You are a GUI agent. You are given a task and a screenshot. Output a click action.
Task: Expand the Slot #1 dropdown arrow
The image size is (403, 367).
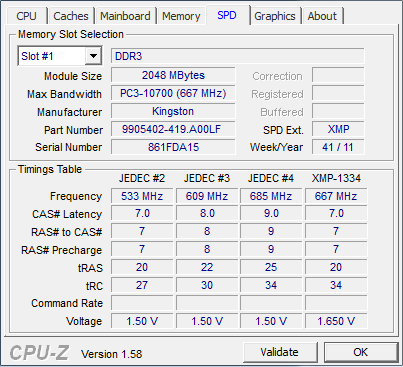coord(93,56)
